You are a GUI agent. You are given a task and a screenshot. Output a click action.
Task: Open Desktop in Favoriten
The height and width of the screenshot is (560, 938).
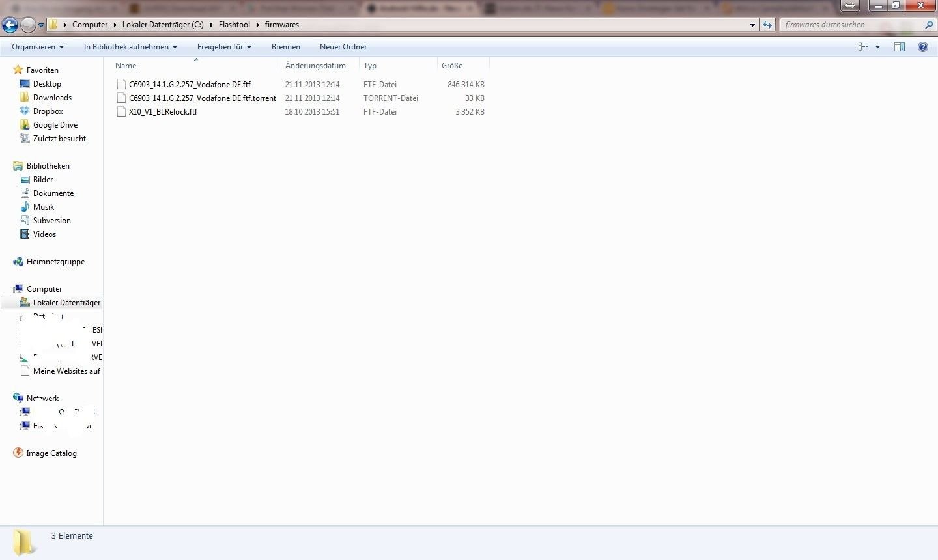click(x=47, y=84)
